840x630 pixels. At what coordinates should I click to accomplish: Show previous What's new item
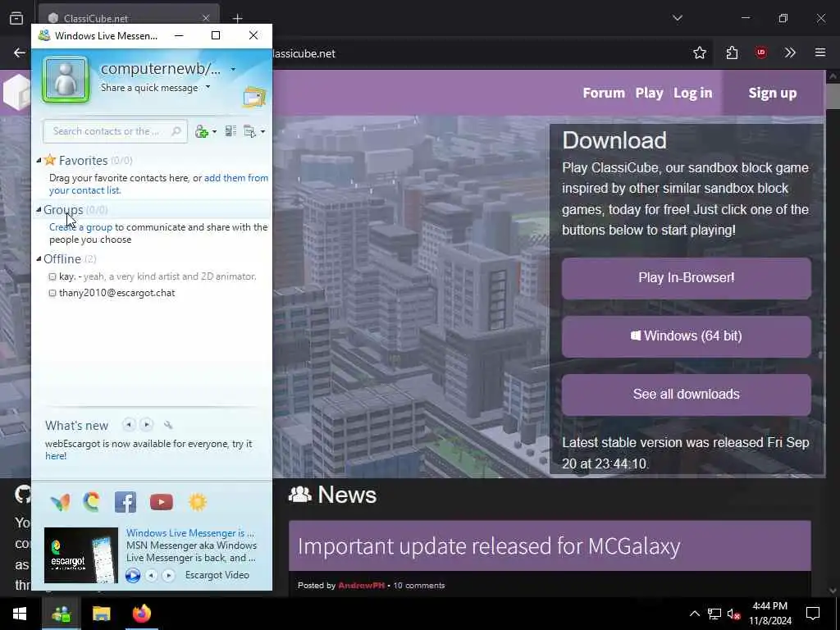129,425
